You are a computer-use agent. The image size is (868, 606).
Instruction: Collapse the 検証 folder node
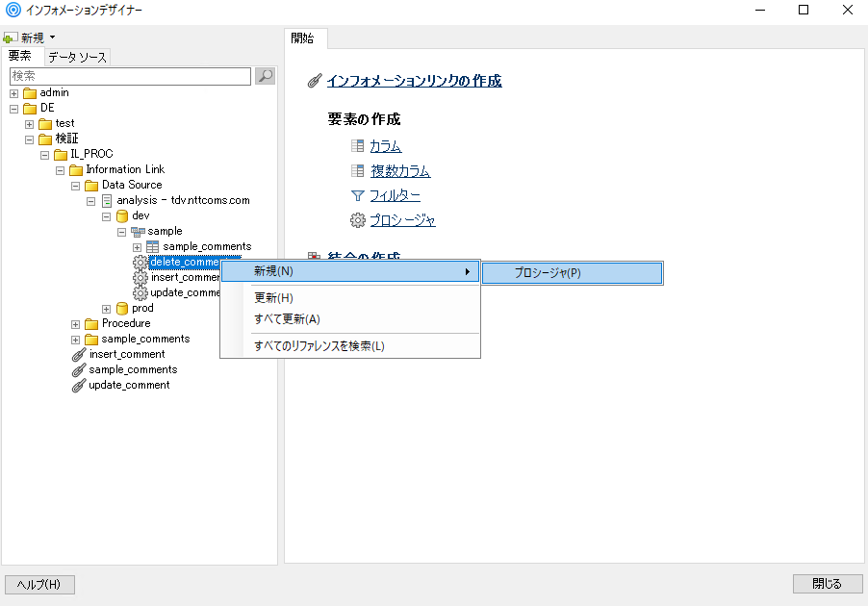click(29, 139)
